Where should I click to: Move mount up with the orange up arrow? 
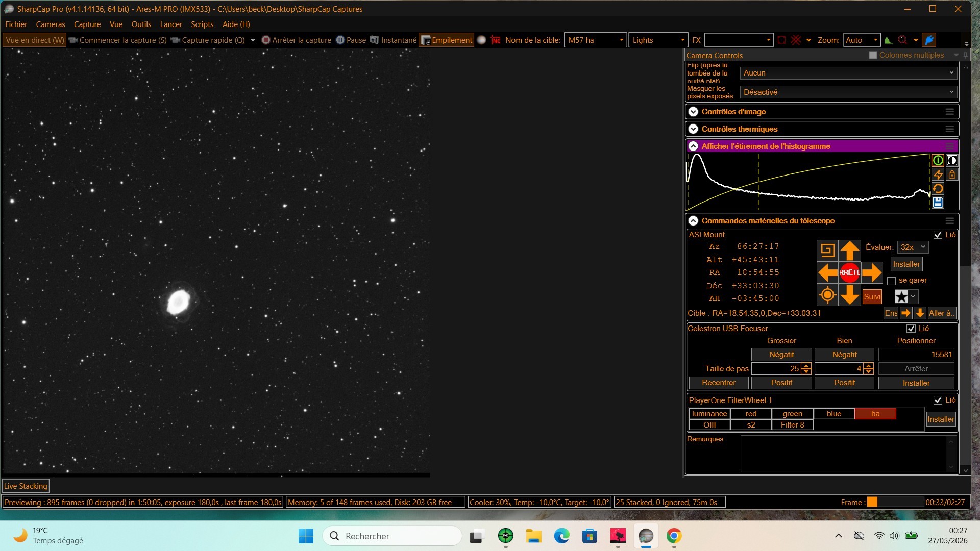tap(850, 251)
